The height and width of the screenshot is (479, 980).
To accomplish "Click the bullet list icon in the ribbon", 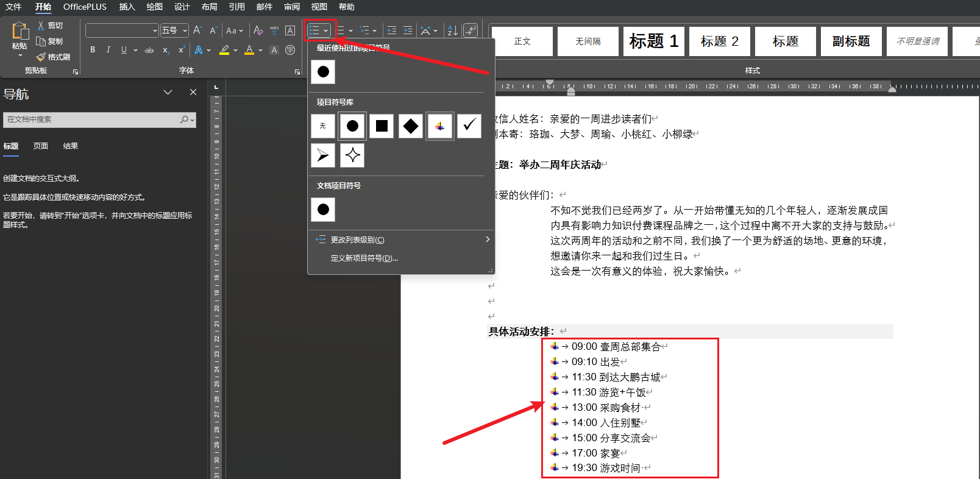I will [x=314, y=30].
